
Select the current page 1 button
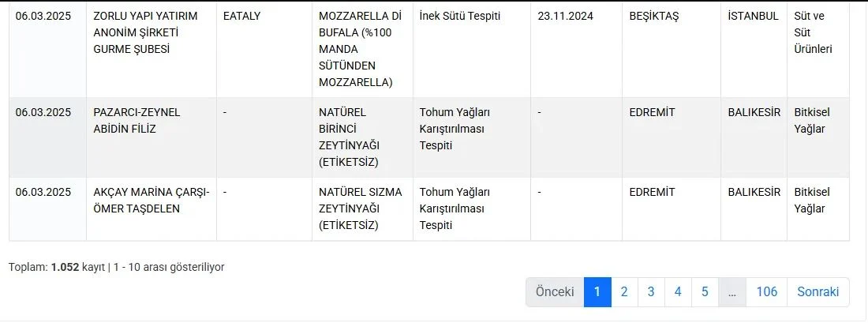[x=597, y=292]
